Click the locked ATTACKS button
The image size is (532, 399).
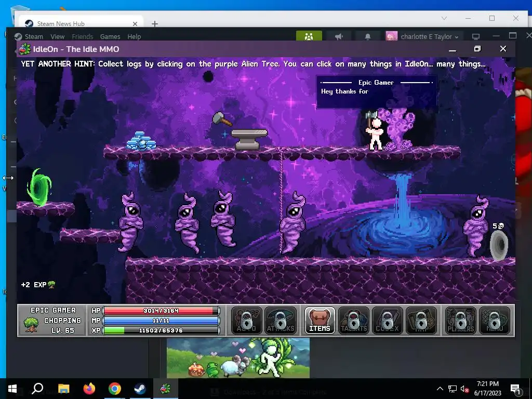[280, 321]
